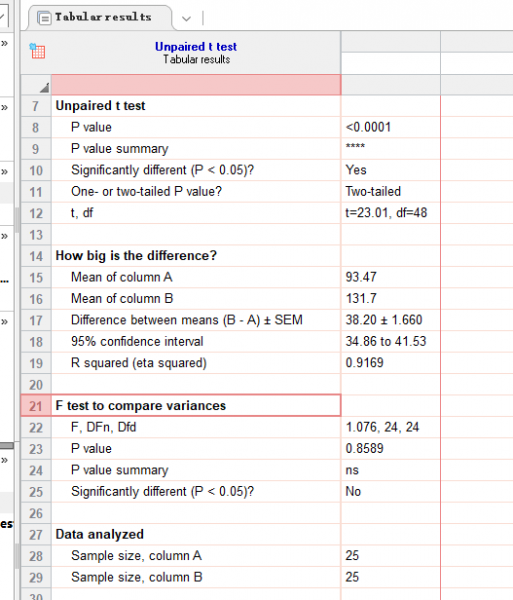The image size is (513, 600).
Task: Select the 25 value in row 28
Action: 352,556
